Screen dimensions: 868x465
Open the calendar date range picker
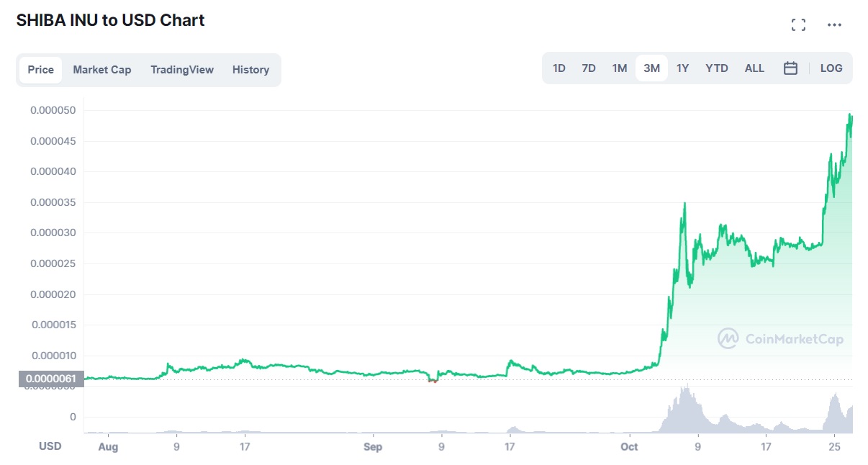pyautogui.click(x=790, y=68)
